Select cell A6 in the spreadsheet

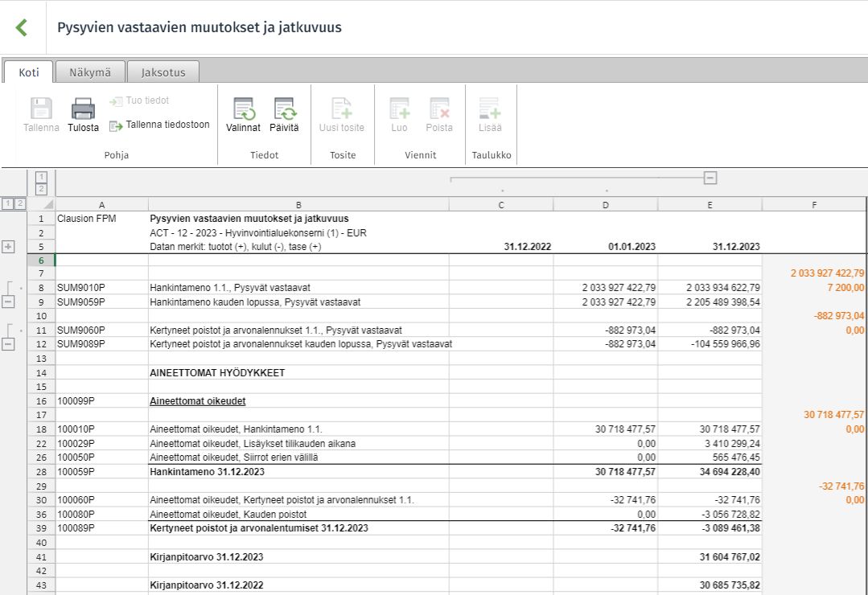(x=102, y=261)
